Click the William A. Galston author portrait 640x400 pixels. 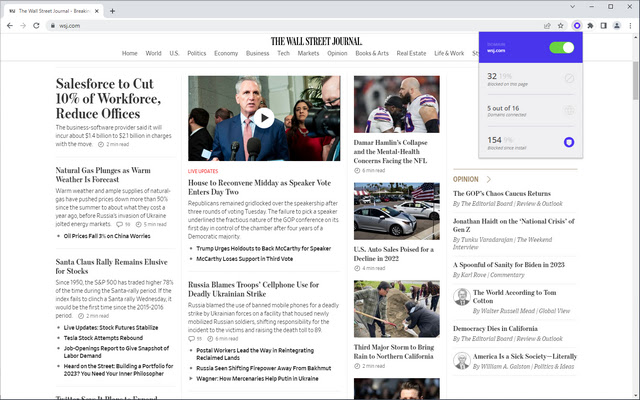(x=462, y=360)
